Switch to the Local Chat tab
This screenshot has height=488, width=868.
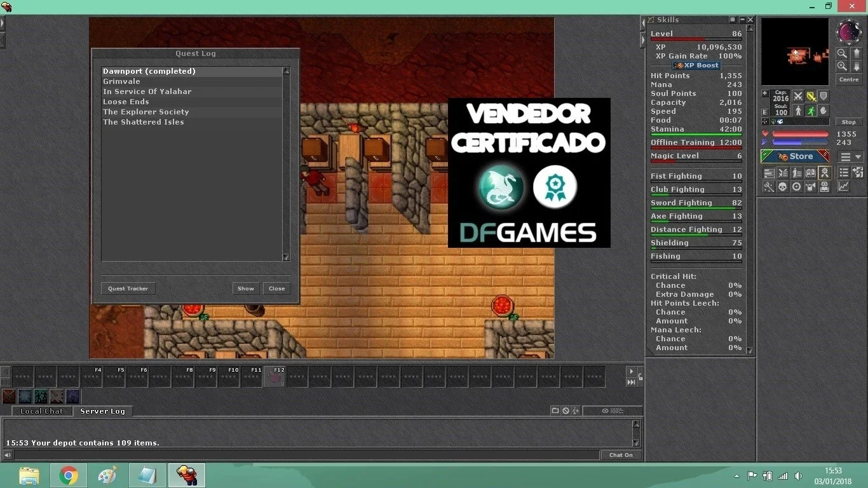coord(41,411)
